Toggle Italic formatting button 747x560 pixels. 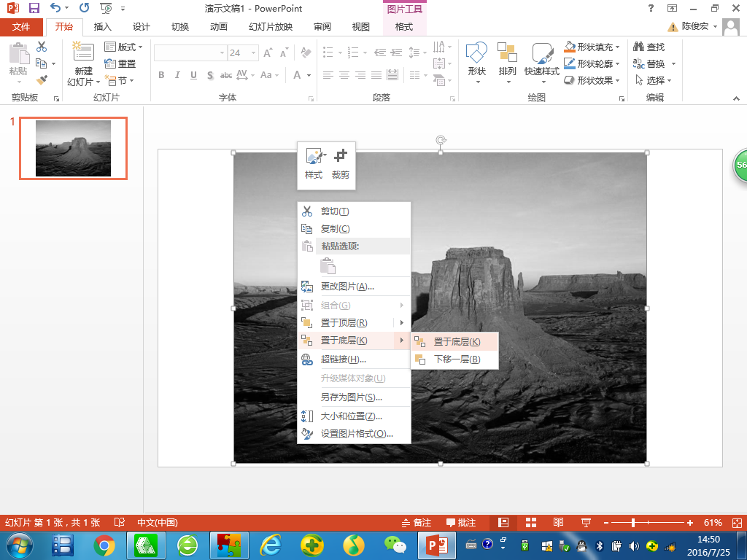coord(177,75)
